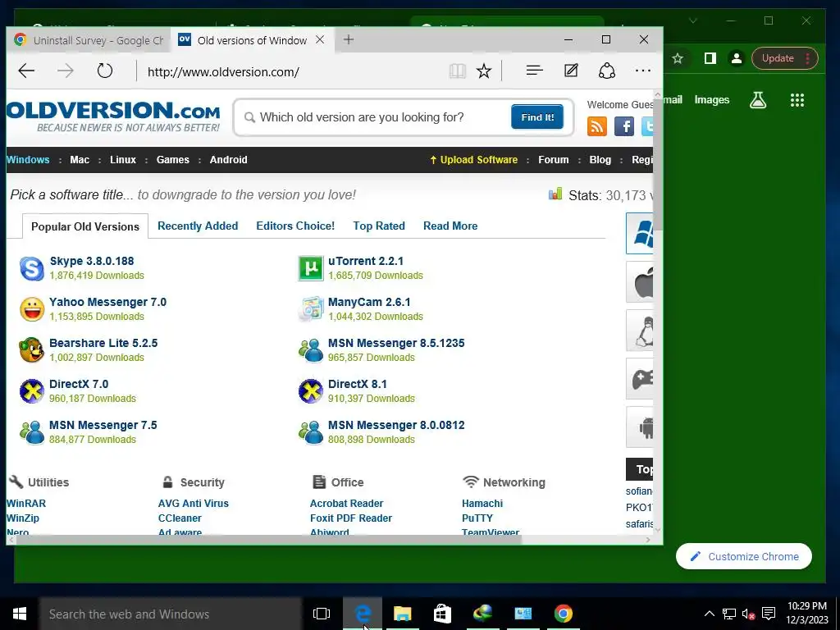Click Update button in Chrome window

(783, 58)
